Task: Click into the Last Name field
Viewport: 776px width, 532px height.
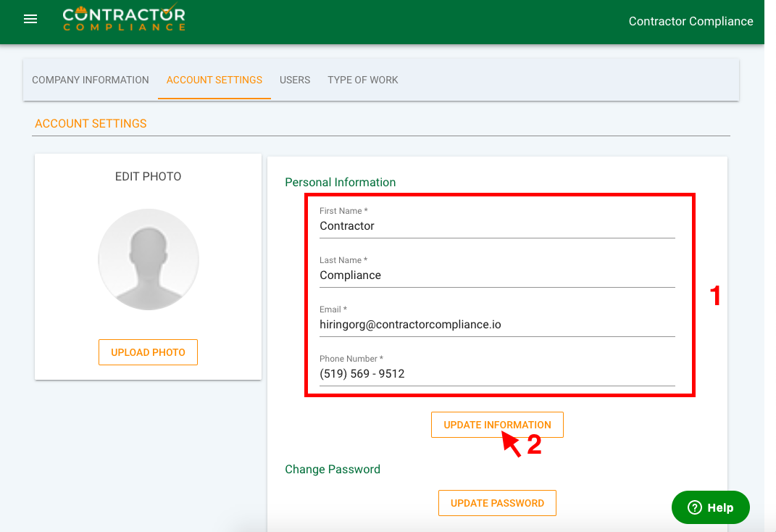Action: click(x=497, y=275)
